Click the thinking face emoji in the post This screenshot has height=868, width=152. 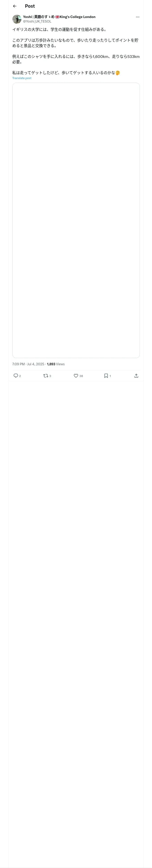[118, 73]
